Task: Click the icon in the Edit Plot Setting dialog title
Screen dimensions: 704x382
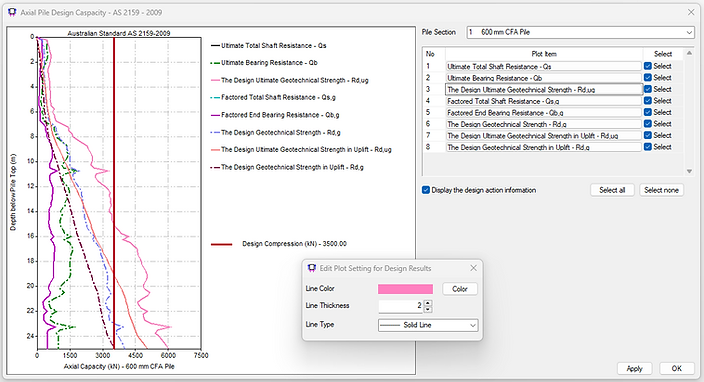Action: coord(312,268)
